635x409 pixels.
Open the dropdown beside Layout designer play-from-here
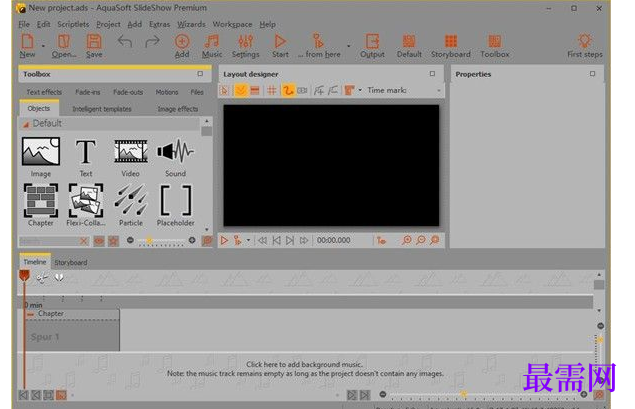coord(248,240)
